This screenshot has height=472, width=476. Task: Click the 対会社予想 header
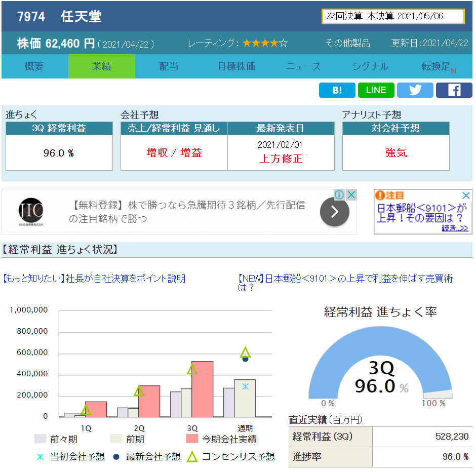click(x=396, y=129)
